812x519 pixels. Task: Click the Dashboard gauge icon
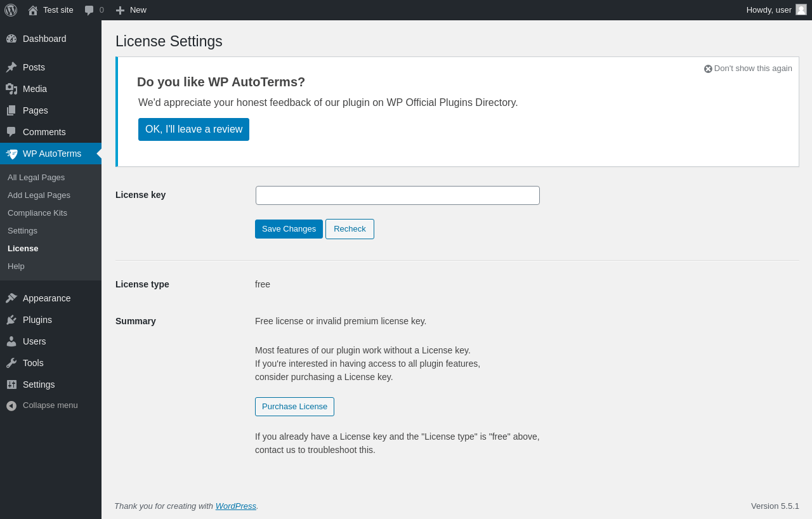[x=11, y=39]
